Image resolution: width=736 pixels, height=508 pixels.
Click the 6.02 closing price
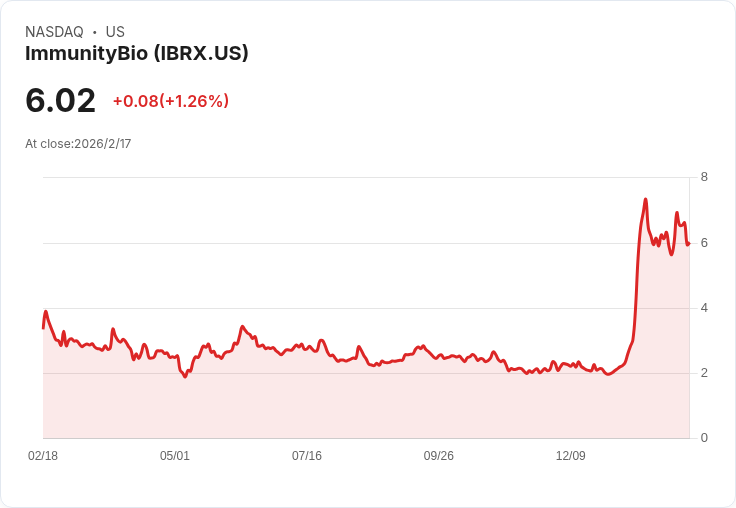[x=60, y=100]
